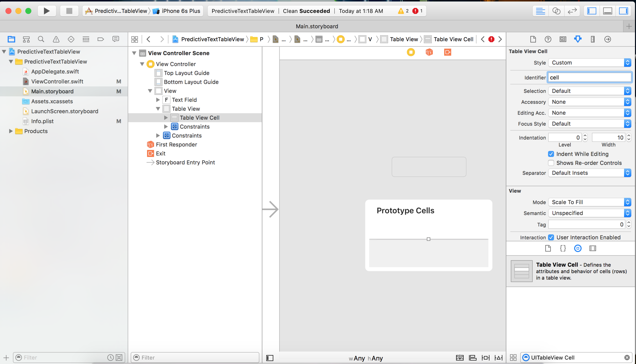
Task: Click the red error indicator in jump bar
Action: pyautogui.click(x=491, y=39)
